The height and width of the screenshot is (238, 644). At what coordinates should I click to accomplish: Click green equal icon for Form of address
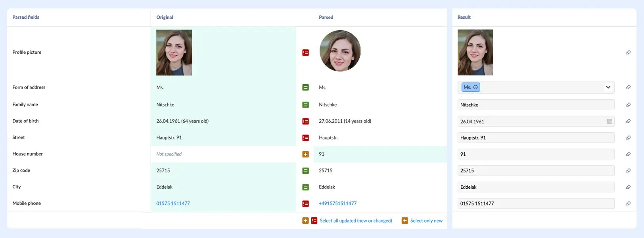pyautogui.click(x=305, y=87)
